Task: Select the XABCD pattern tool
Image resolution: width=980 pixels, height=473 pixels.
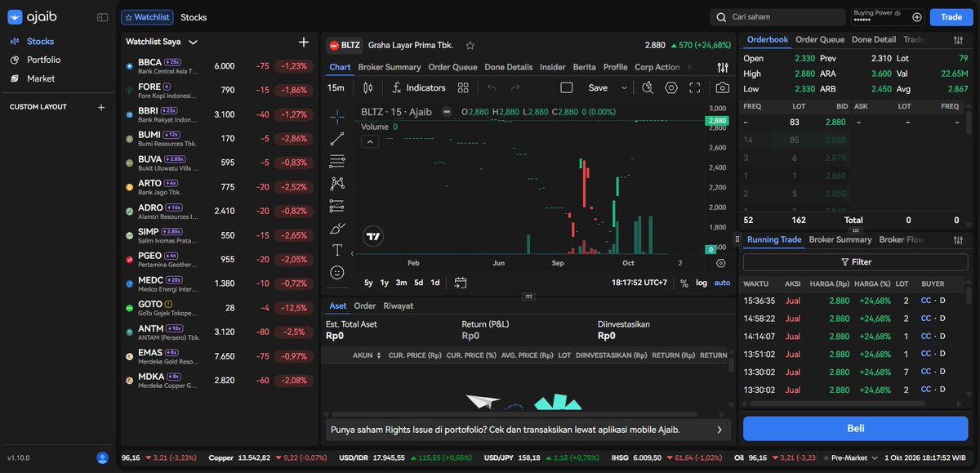Action: (x=337, y=184)
